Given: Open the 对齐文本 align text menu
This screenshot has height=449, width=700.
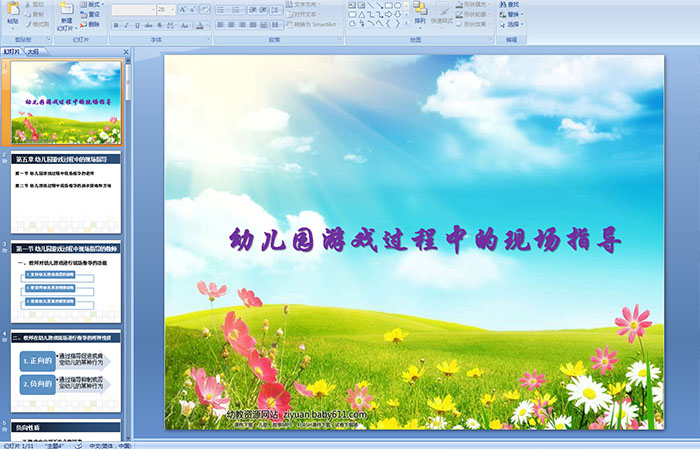Looking at the screenshot, I should (304, 14).
